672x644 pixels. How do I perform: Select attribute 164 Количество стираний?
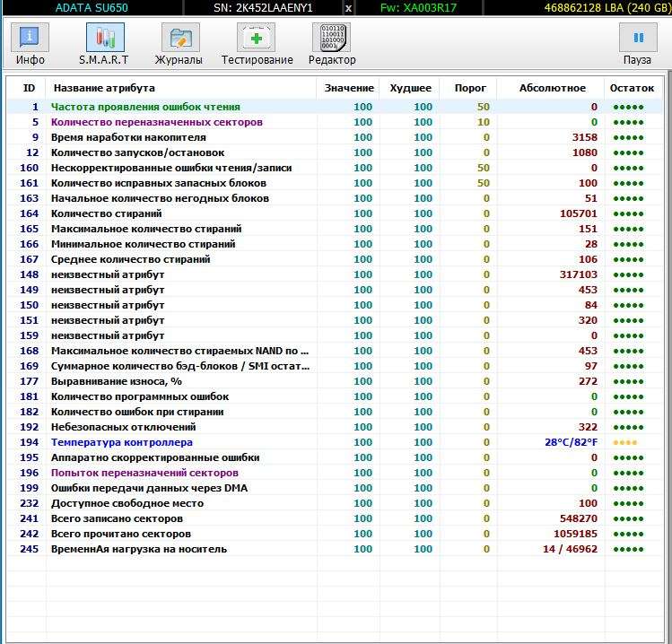coord(335,213)
